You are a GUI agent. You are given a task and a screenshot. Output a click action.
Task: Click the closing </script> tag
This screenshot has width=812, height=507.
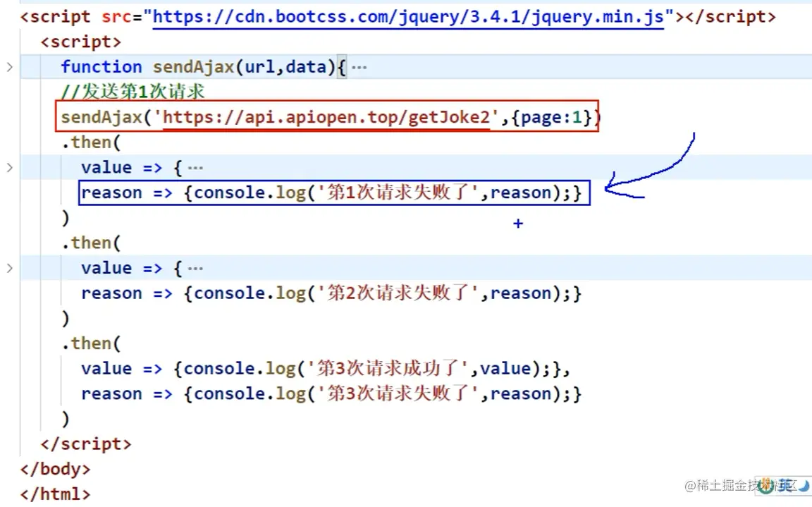tap(86, 444)
